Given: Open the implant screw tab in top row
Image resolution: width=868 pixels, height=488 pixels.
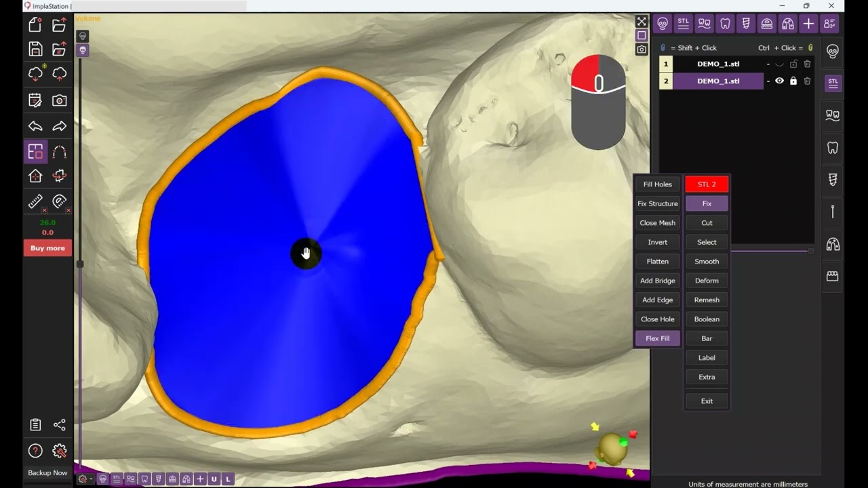Looking at the screenshot, I should point(746,24).
